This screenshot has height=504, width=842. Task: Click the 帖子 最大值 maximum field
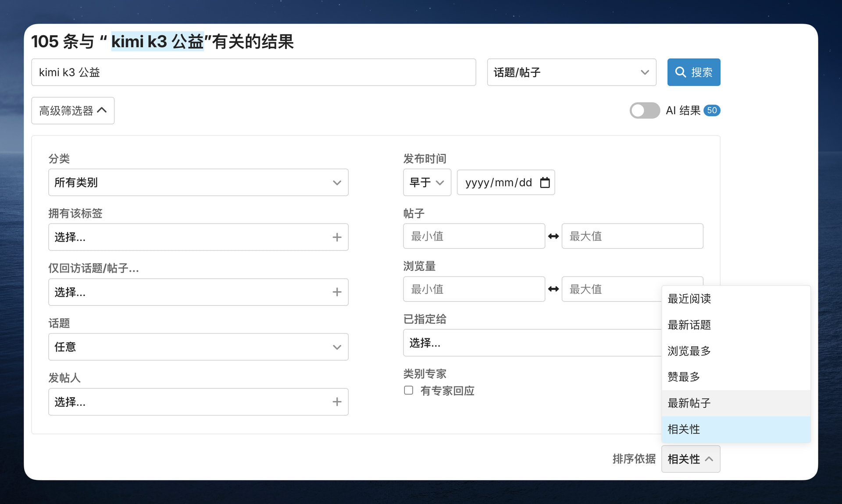(x=632, y=236)
